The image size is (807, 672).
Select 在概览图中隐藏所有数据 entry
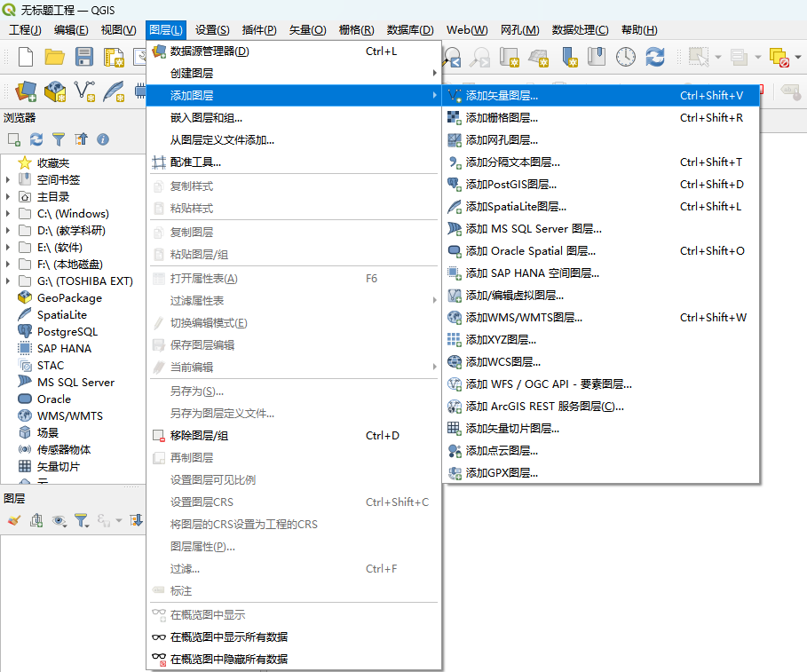[x=294, y=660]
